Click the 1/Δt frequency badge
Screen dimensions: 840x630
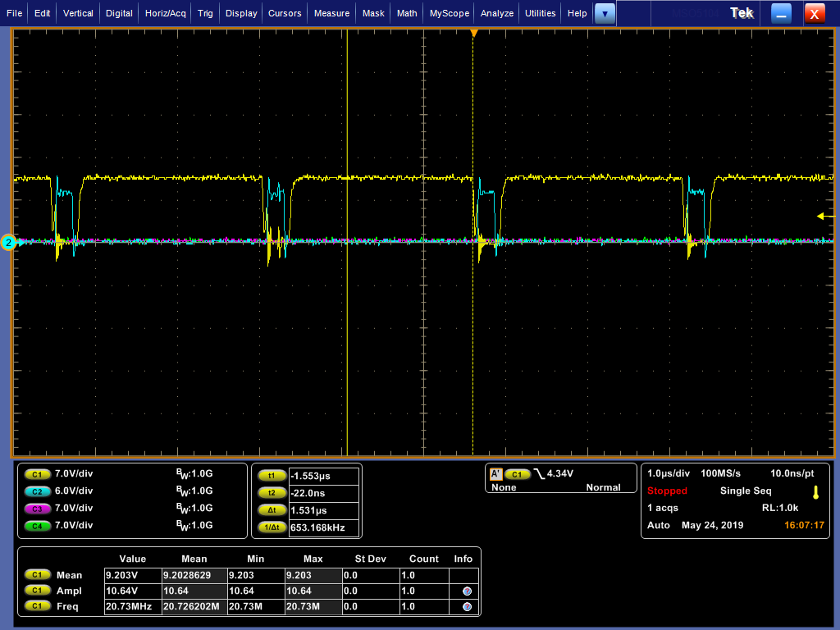[x=270, y=527]
